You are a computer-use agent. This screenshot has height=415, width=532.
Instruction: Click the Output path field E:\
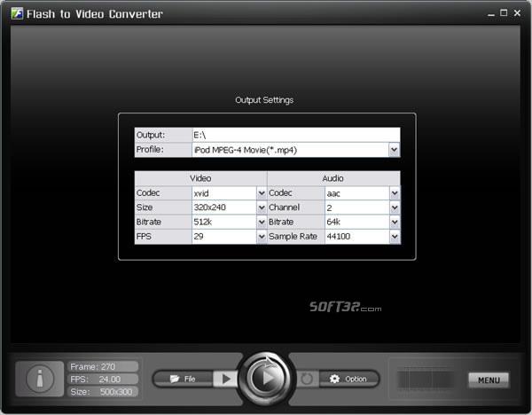[294, 135]
